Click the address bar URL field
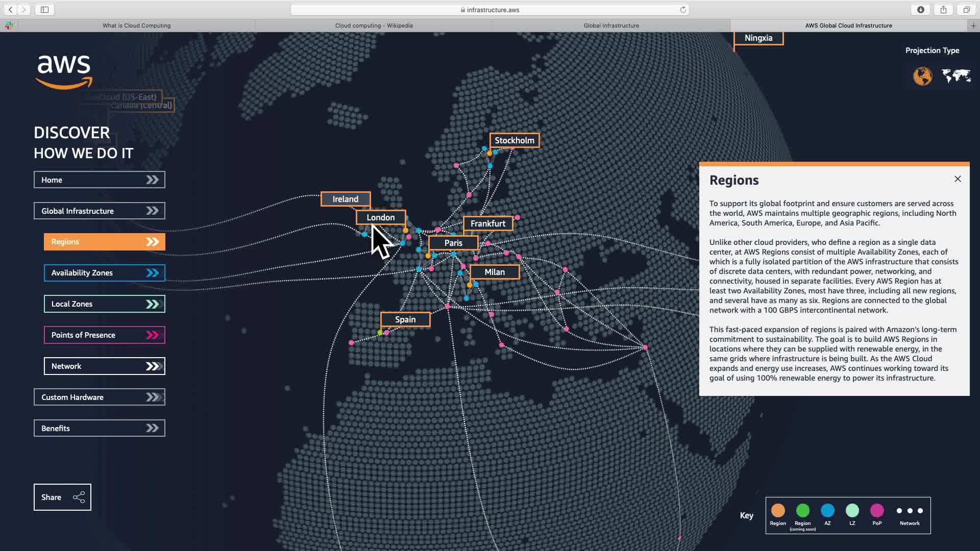 tap(489, 10)
